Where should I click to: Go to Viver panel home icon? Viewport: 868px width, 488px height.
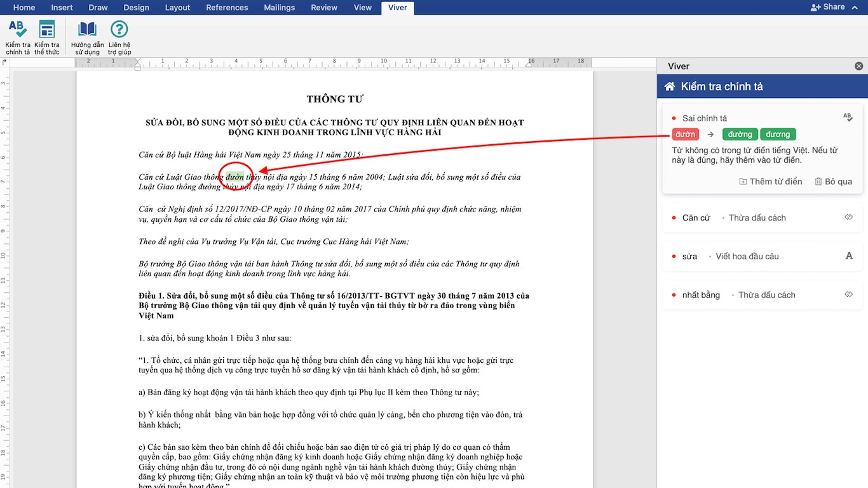669,86
